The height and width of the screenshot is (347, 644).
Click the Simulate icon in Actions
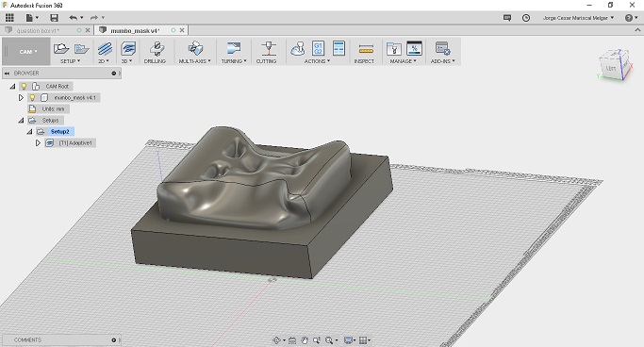pyautogui.click(x=297, y=49)
